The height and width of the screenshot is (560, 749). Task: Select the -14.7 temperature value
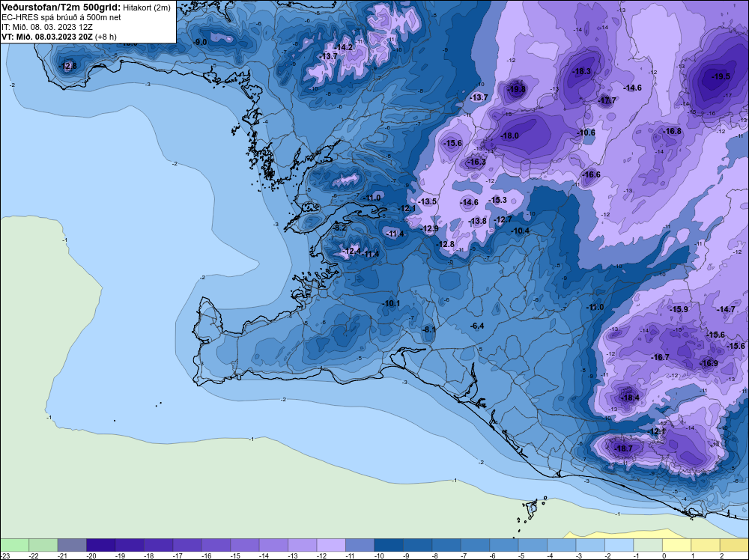coord(726,309)
